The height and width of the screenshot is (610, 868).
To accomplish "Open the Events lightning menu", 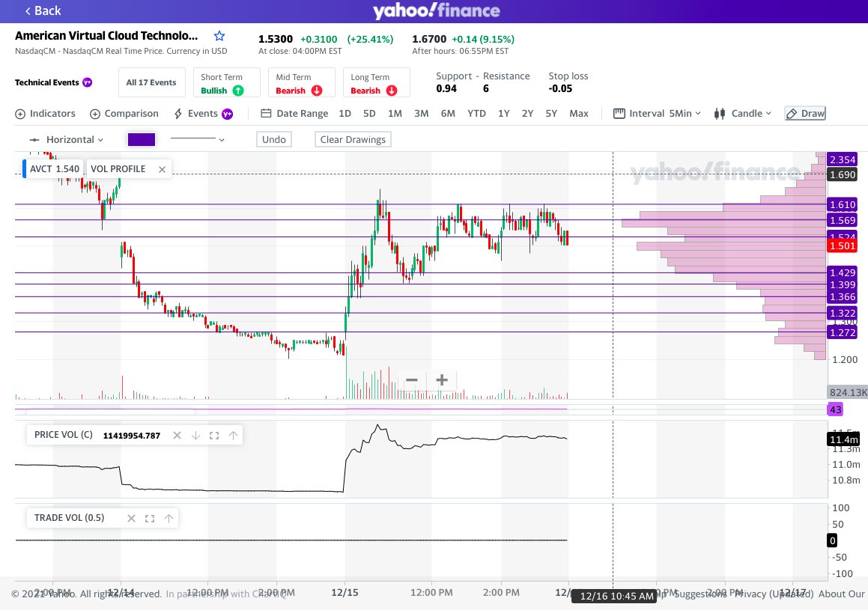I will pyautogui.click(x=203, y=113).
